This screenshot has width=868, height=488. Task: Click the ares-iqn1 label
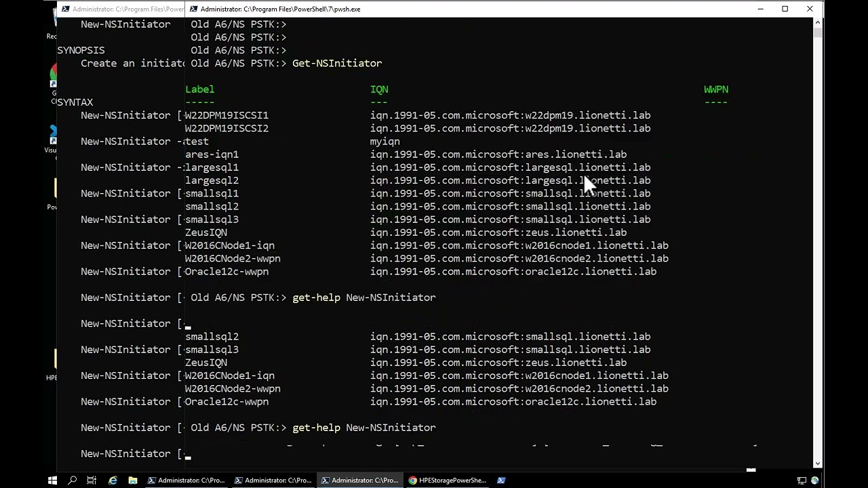tap(212, 155)
